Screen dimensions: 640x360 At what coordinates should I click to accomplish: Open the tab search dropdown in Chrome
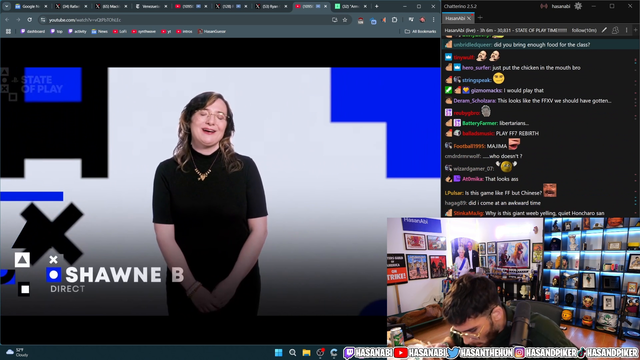click(x=7, y=7)
